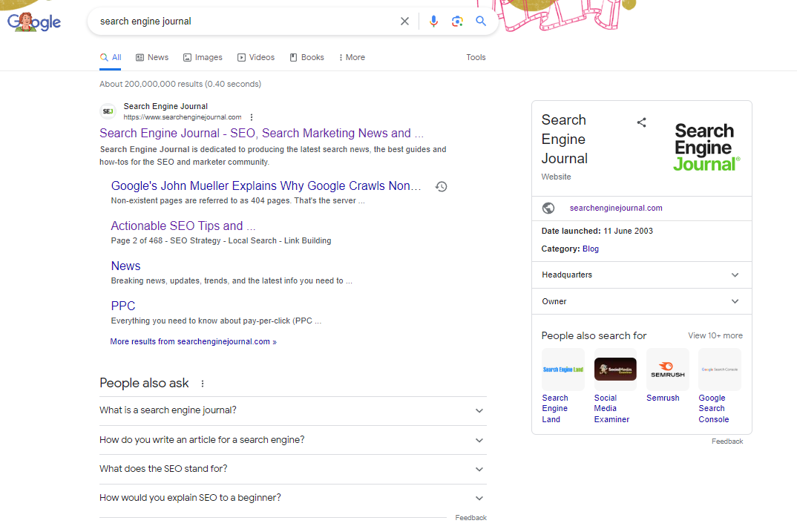
Task: Click the Google logo
Action: click(33, 21)
